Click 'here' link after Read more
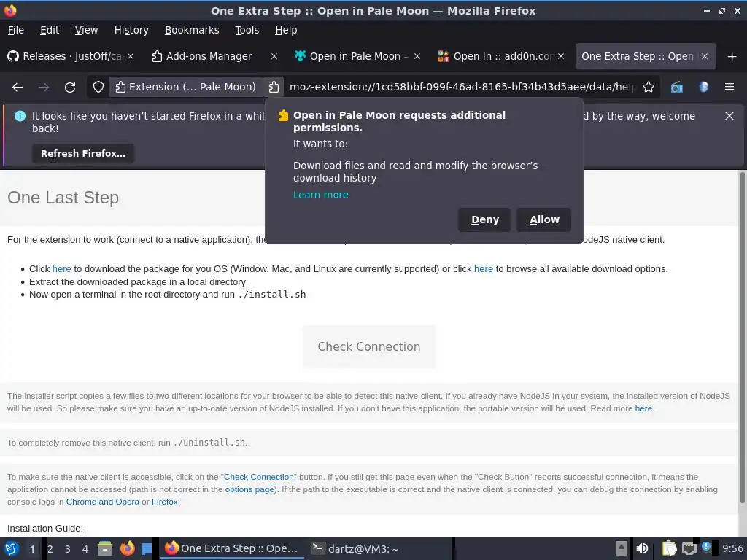The height and width of the screenshot is (560, 747). pos(643,408)
